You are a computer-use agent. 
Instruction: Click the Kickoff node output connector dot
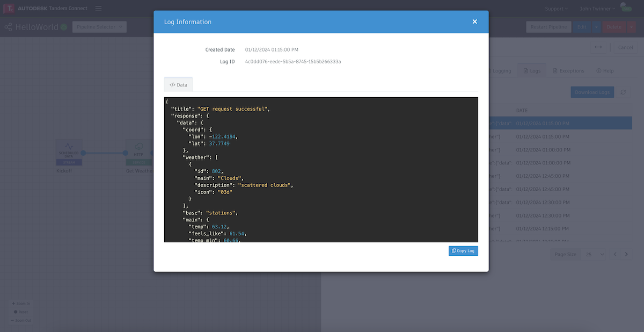(x=84, y=153)
